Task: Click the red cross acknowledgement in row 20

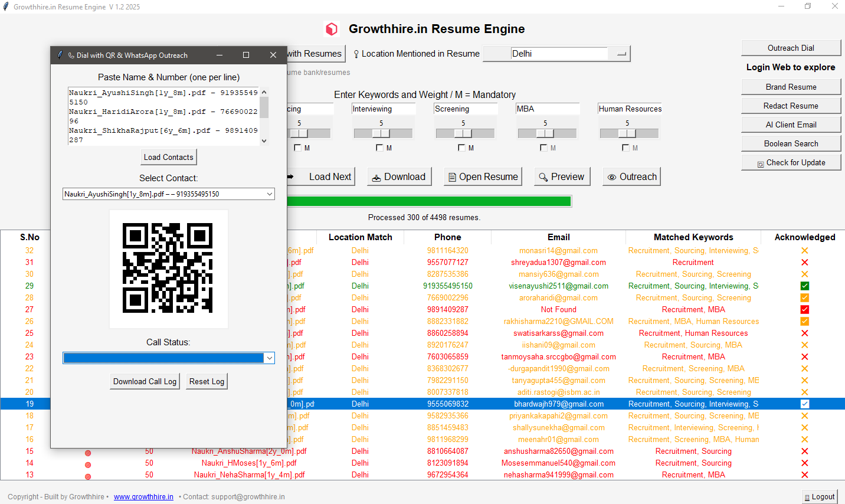Action: [x=805, y=392]
